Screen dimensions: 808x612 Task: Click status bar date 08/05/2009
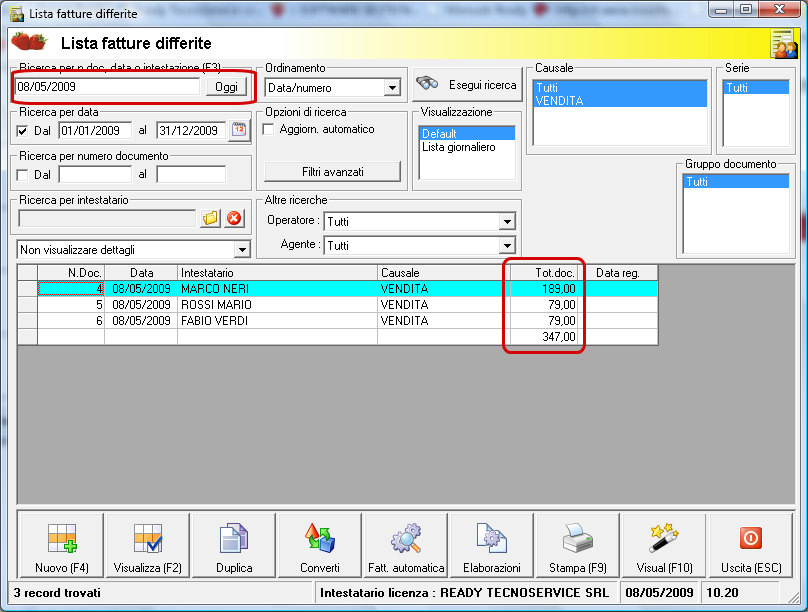(x=659, y=593)
